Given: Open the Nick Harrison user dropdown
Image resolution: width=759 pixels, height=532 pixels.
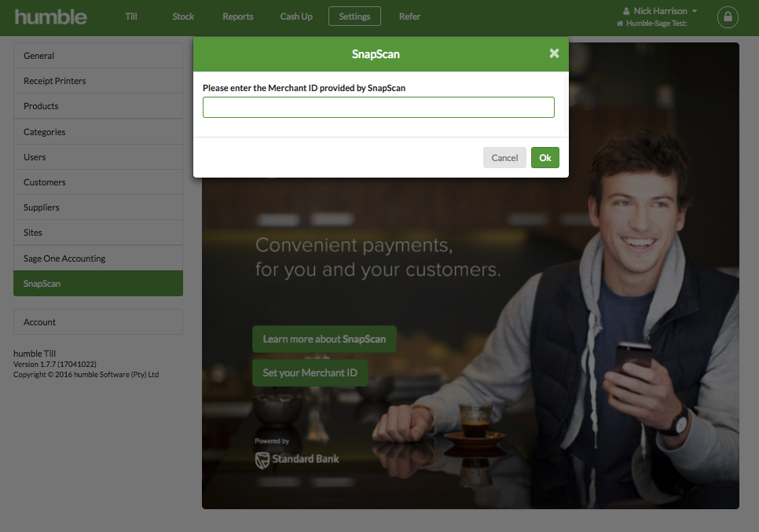Looking at the screenshot, I should (x=660, y=11).
